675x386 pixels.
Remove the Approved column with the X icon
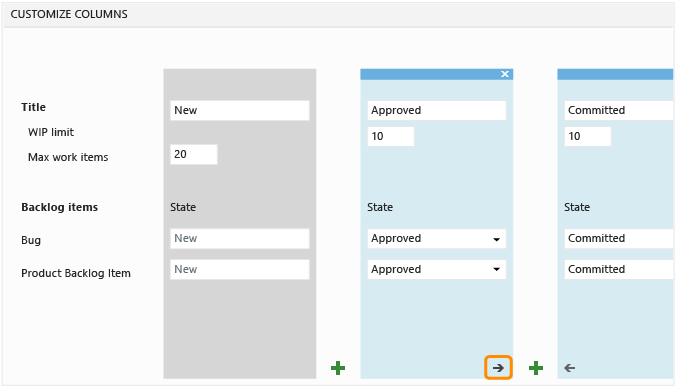(x=505, y=74)
